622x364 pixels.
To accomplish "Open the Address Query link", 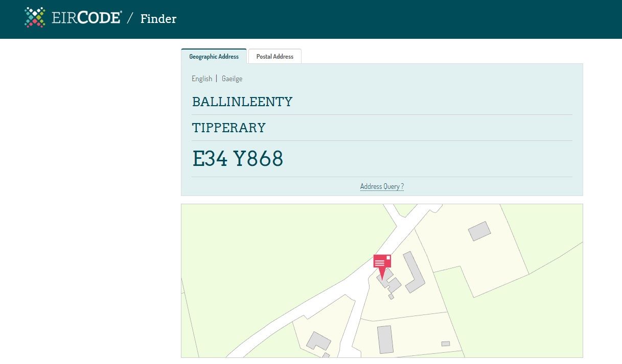I will tap(382, 186).
